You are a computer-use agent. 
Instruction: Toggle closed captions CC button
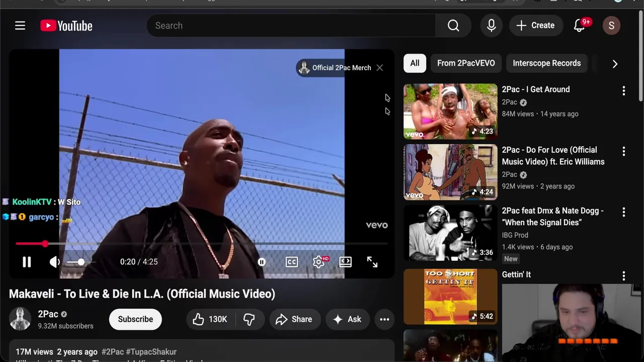[292, 262]
